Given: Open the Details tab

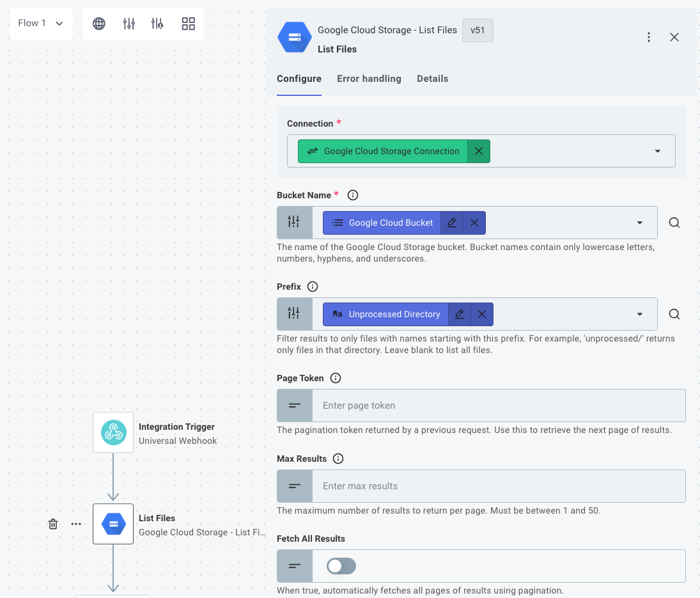Looking at the screenshot, I should (432, 79).
